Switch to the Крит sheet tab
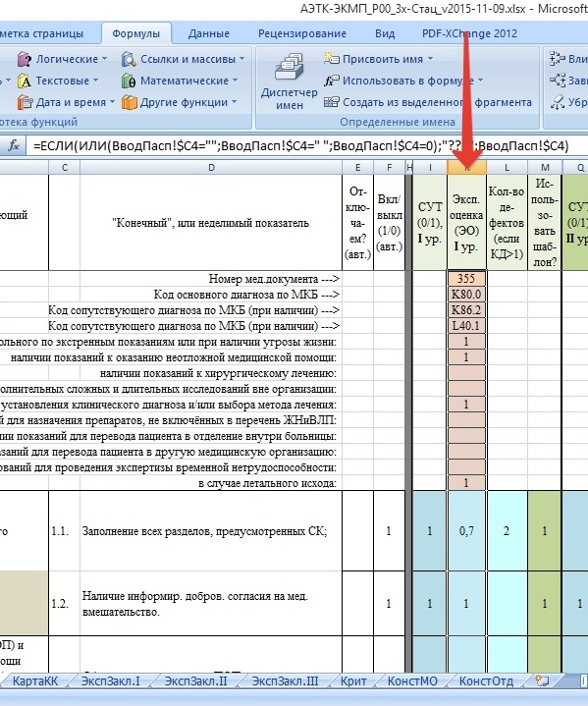 (353, 681)
